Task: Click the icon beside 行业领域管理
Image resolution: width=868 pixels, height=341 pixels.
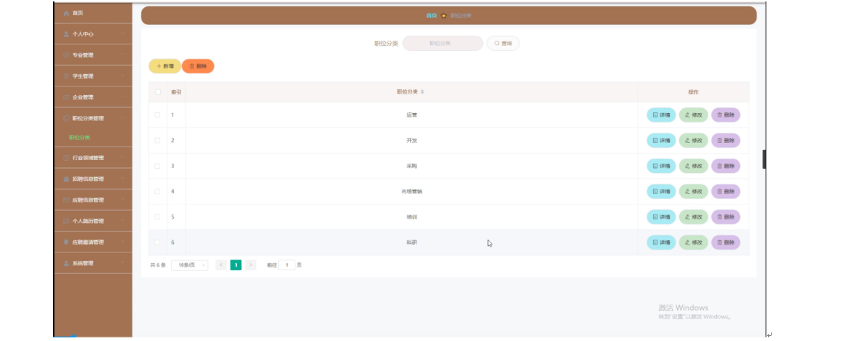Action: point(66,158)
